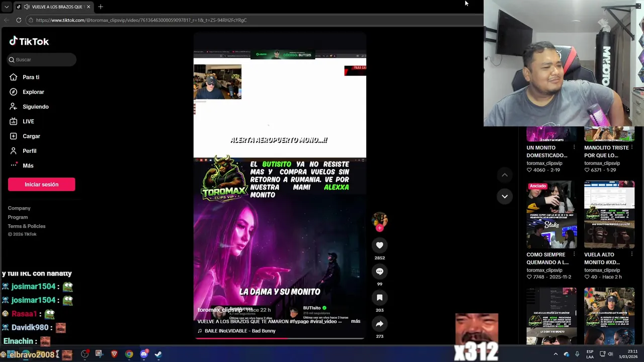
Task: Close the VUELVE A LOS BRAZOS tab
Action: pyautogui.click(x=88, y=7)
